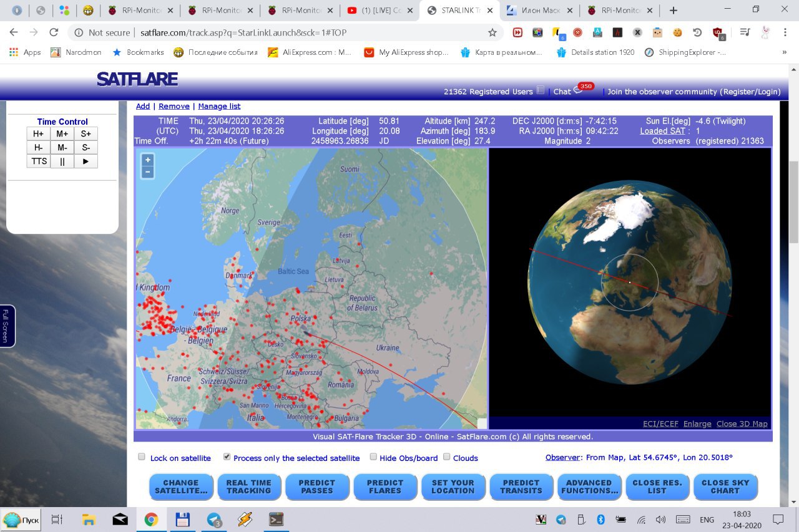Click Close 3D Map link
Viewport: 799px width, 532px height.
click(x=742, y=423)
